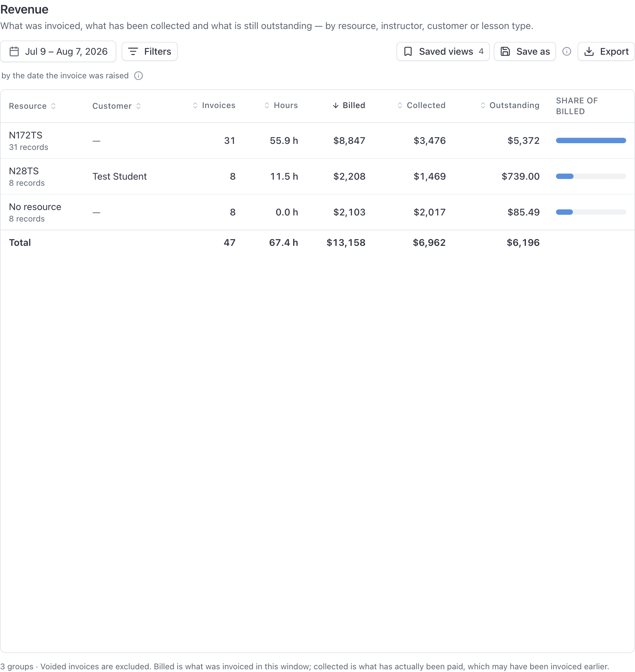
Task: Click sort arrows icon before Collected
Action: point(400,105)
